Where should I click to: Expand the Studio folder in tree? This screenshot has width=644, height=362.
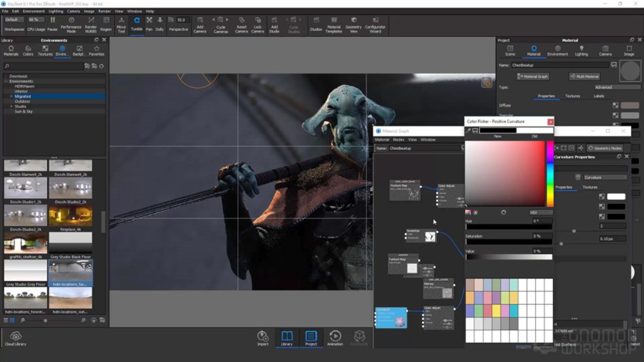click(x=11, y=107)
